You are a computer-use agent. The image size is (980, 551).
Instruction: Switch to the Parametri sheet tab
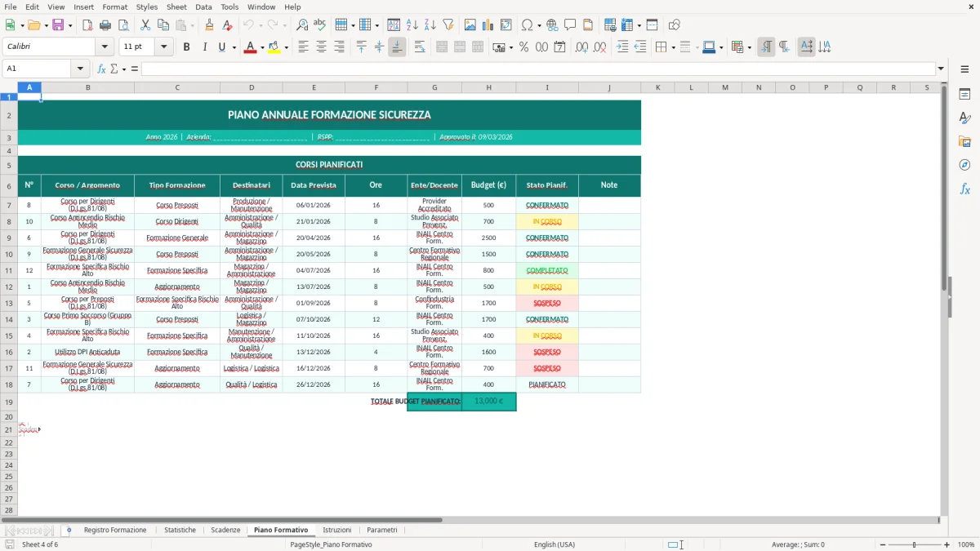pos(382,530)
